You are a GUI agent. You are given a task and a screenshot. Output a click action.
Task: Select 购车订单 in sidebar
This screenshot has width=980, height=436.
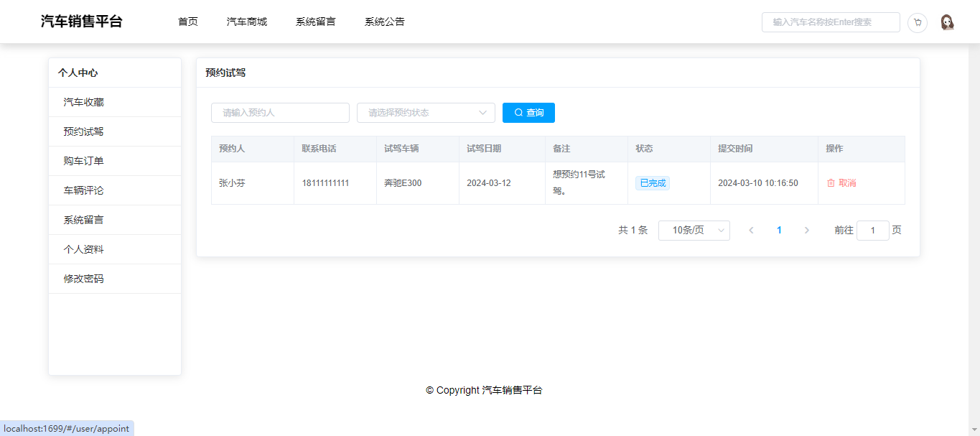pyautogui.click(x=84, y=161)
